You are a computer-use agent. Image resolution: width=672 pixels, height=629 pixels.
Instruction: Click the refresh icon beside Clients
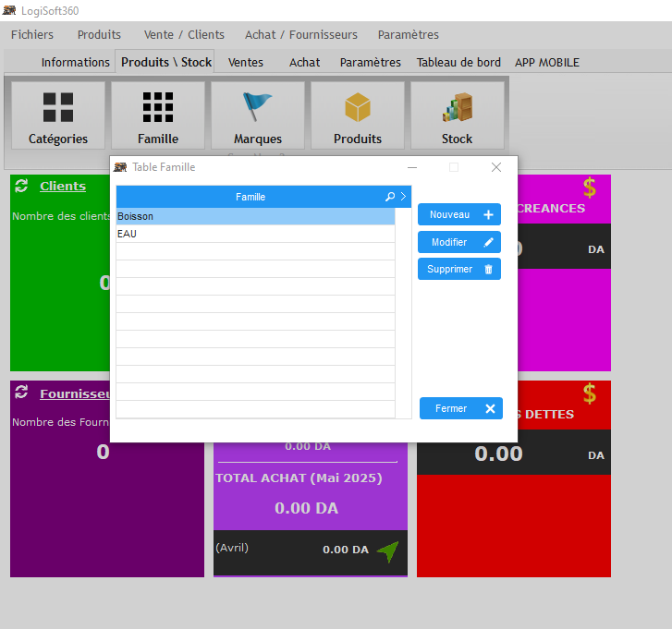coord(22,186)
